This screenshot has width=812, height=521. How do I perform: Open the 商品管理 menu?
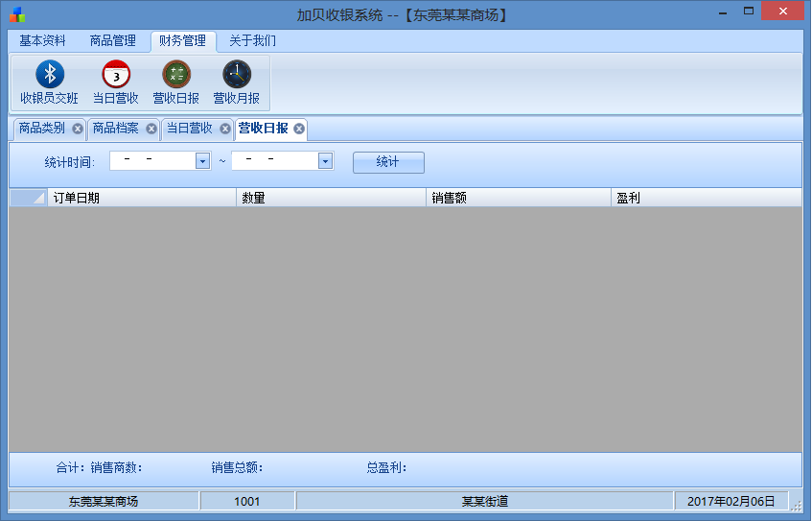tap(113, 41)
